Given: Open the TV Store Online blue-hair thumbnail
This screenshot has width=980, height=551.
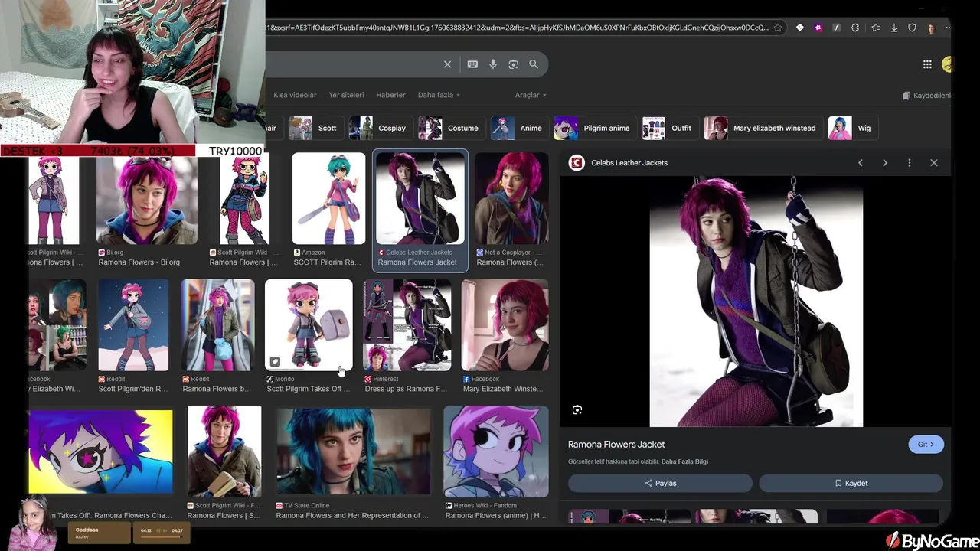Looking at the screenshot, I should (x=353, y=452).
